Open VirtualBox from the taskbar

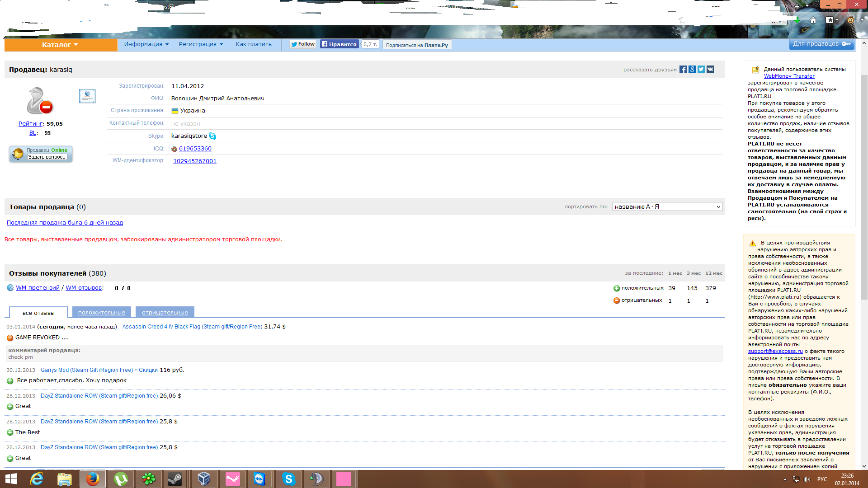click(204, 479)
